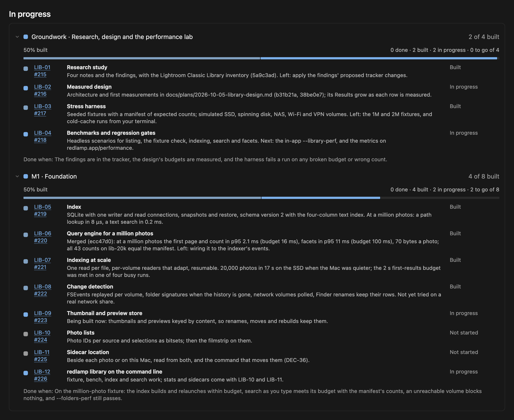
Task: Click the 'Sidecar location' title
Action: click(88, 352)
